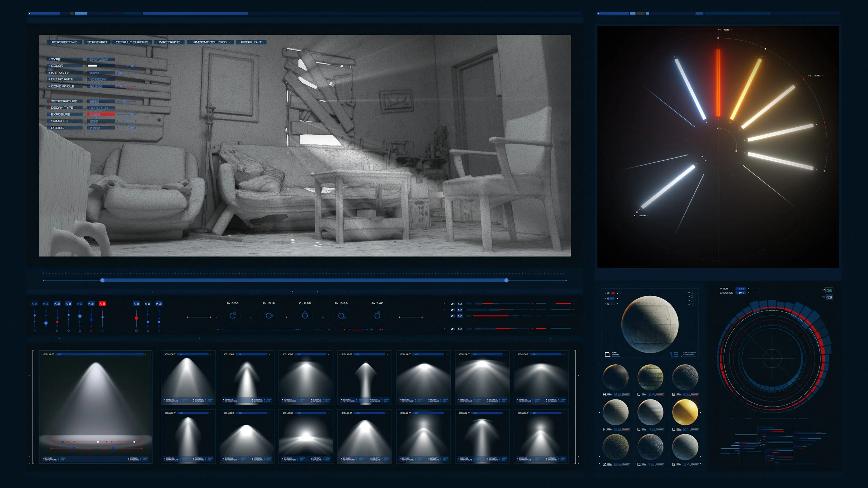Image resolution: width=868 pixels, height=488 pixels.
Task: Select the tiled material sphere Q 1.5
Action: coord(650,447)
